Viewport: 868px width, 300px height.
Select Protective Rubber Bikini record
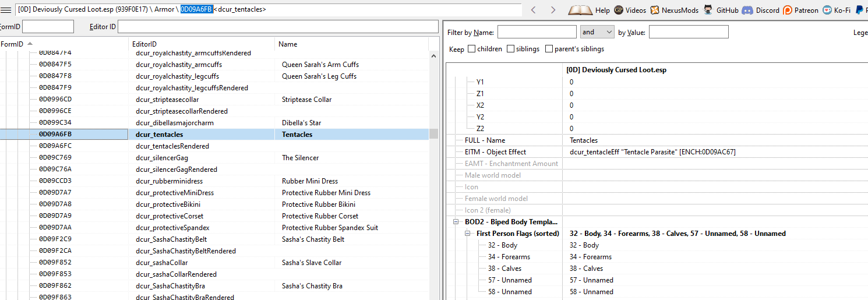pos(214,204)
